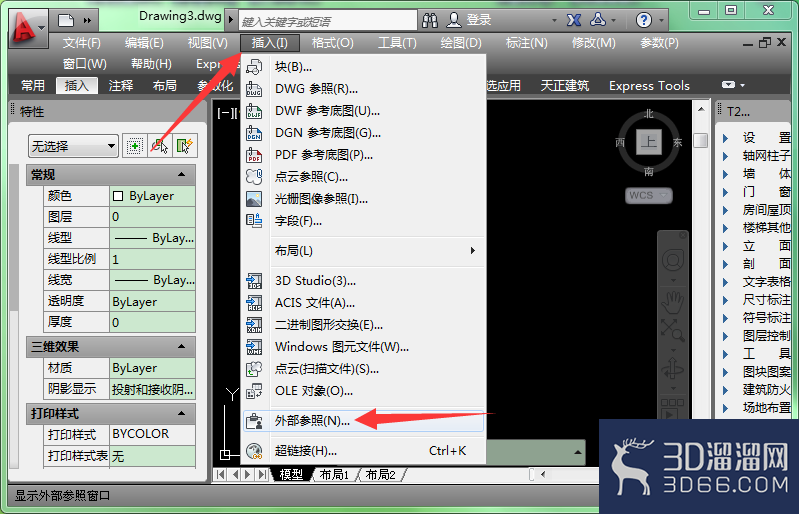Choose DGN underlay (G) menu entry
Image resolution: width=799 pixels, height=514 pixels.
[363, 133]
